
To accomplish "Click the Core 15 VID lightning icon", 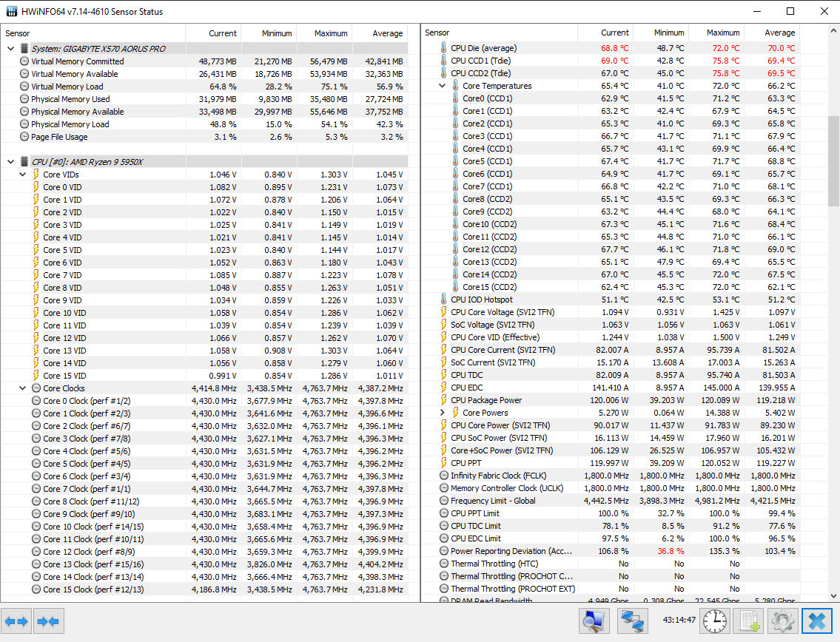I will click(x=36, y=375).
